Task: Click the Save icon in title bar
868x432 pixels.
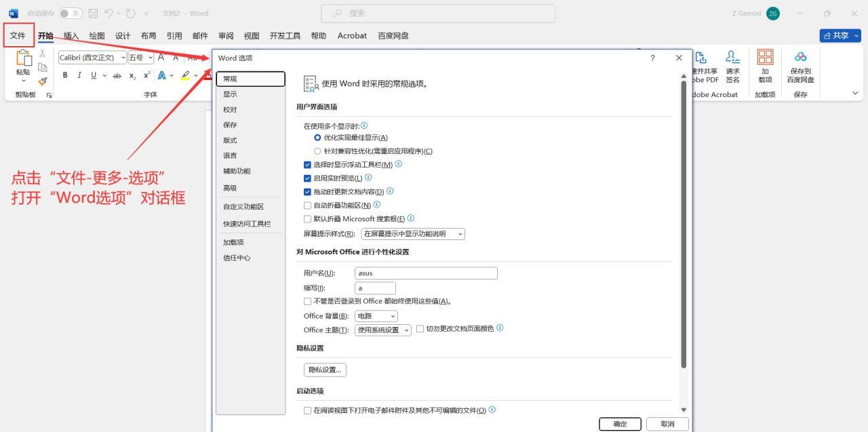Action: point(94,14)
